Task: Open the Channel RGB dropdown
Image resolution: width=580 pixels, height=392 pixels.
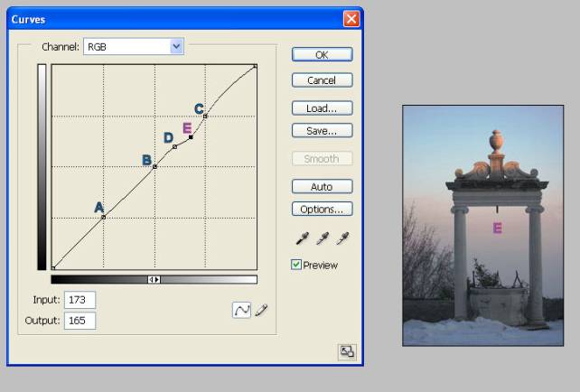Action: pos(134,47)
